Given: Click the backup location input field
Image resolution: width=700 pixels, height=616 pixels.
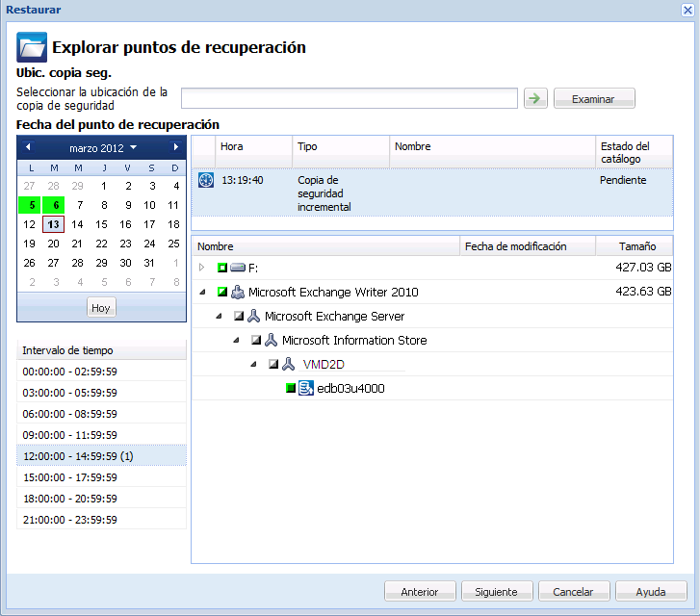Looking at the screenshot, I should coord(350,98).
